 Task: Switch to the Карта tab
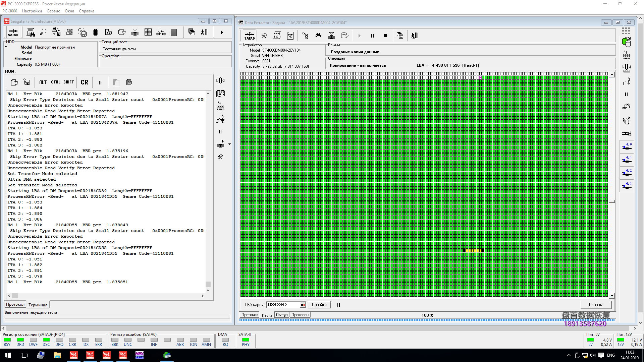click(x=267, y=315)
